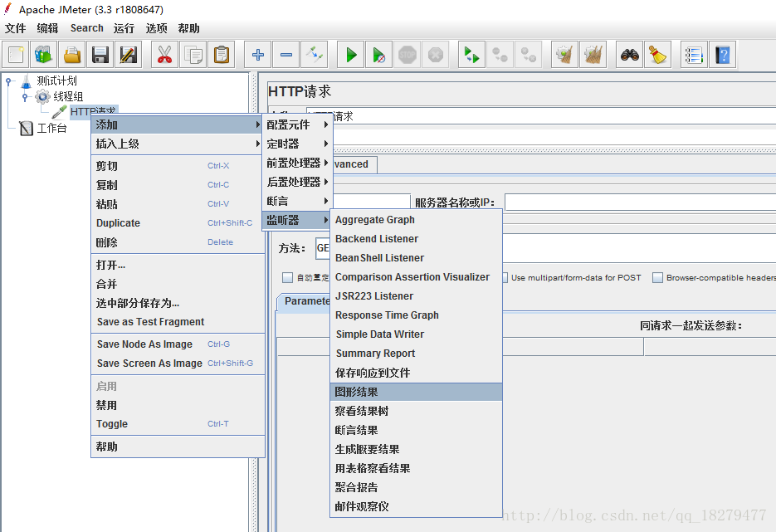Click the Paste clipboard icon
The height and width of the screenshot is (532, 776).
[222, 55]
